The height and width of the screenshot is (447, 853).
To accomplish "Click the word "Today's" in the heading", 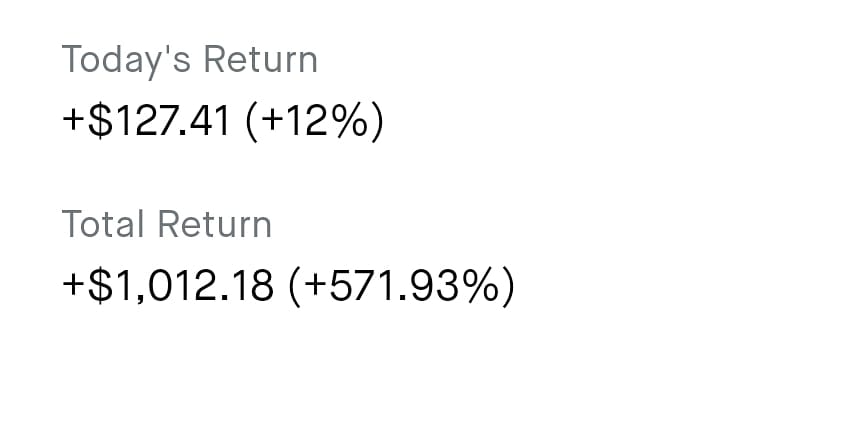I will coord(127,60).
